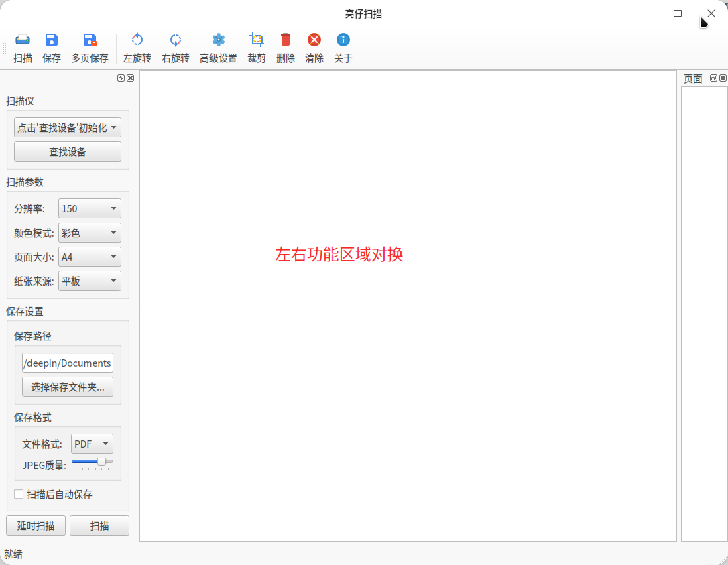This screenshot has height=565, width=728.
Task: Open the 纸张来源 paper source dropdown
Action: coord(90,281)
